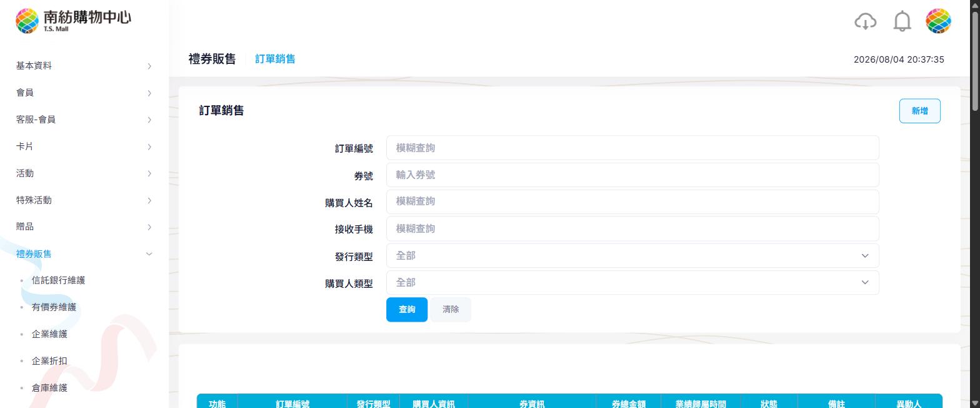Focus the 訂單編號 input field

click(x=632, y=148)
